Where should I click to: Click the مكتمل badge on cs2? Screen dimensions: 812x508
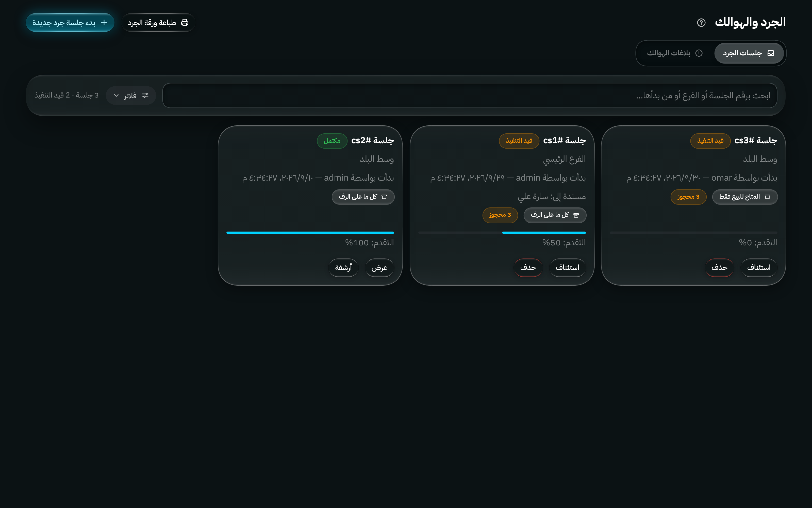pyautogui.click(x=332, y=141)
